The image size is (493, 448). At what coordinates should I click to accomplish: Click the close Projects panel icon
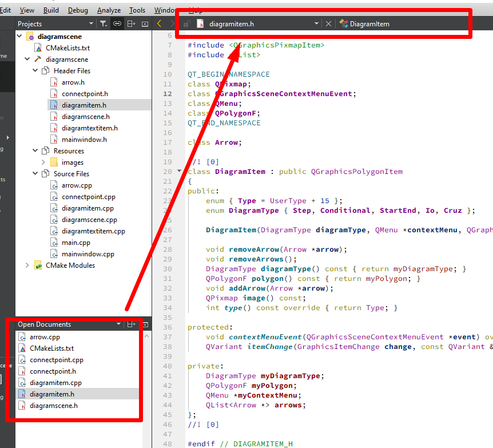point(145,24)
